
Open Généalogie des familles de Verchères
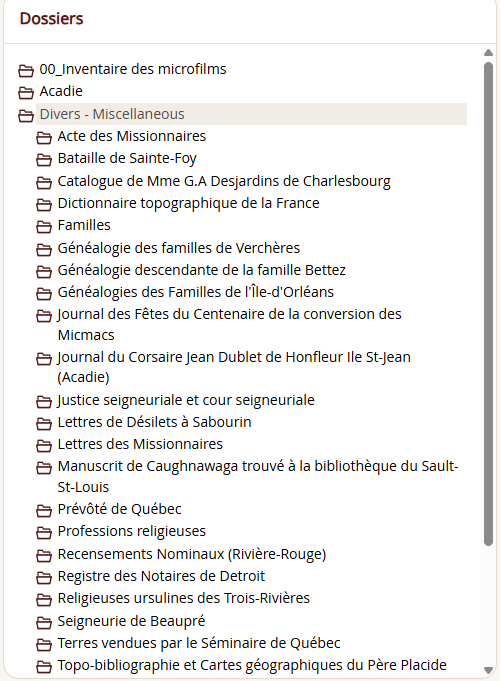click(x=179, y=248)
